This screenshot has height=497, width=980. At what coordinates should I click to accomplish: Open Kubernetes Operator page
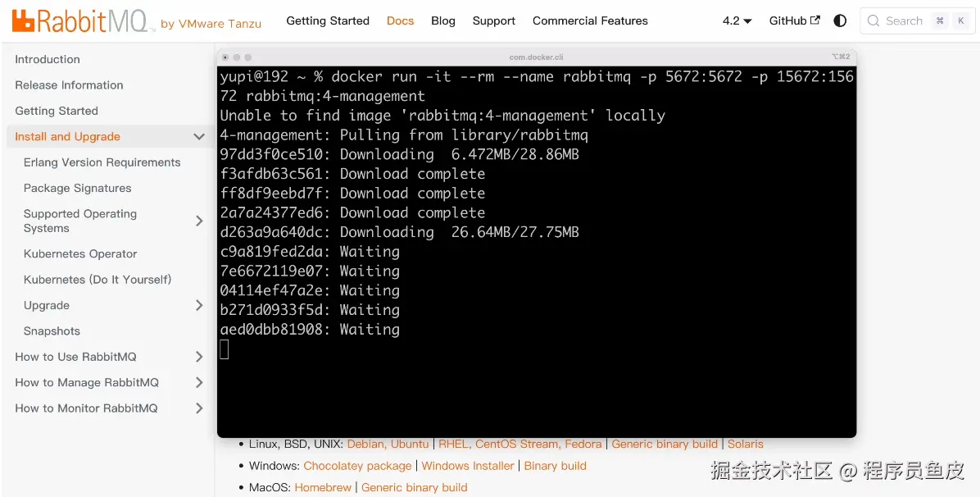point(80,253)
